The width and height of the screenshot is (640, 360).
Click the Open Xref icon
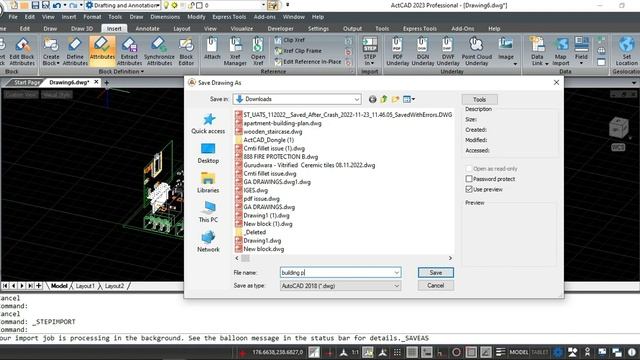coord(258,51)
